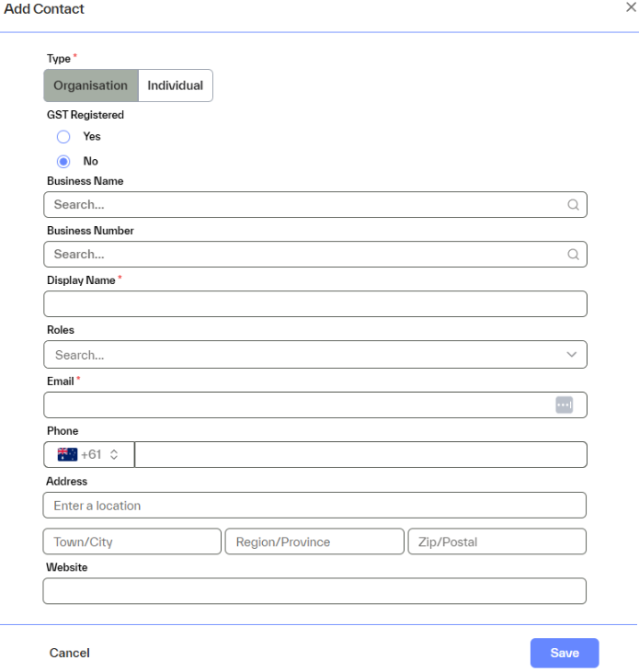Select the Organisation contact type
The height and width of the screenshot is (672, 639).
[90, 85]
